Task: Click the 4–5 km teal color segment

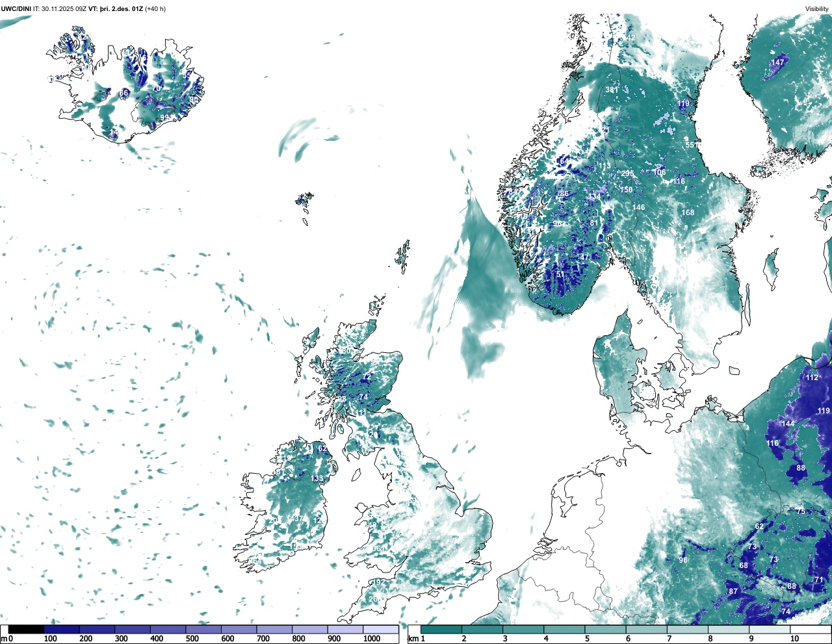Action: click(564, 630)
